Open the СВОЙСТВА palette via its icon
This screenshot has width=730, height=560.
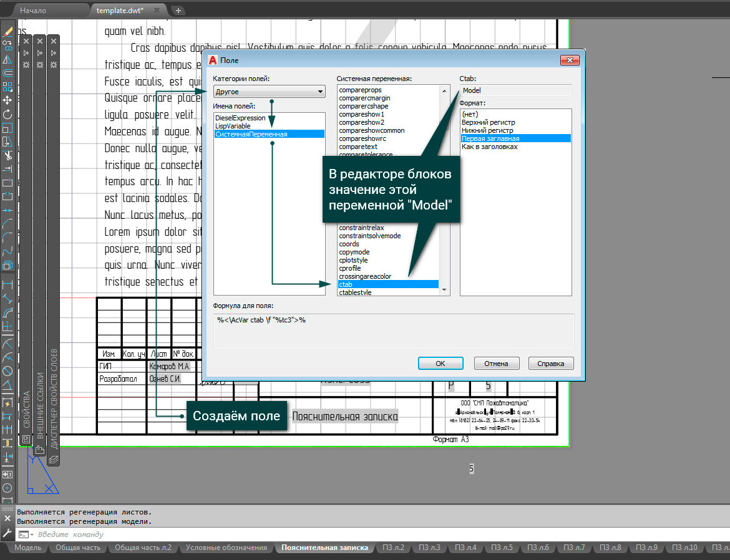point(26,438)
